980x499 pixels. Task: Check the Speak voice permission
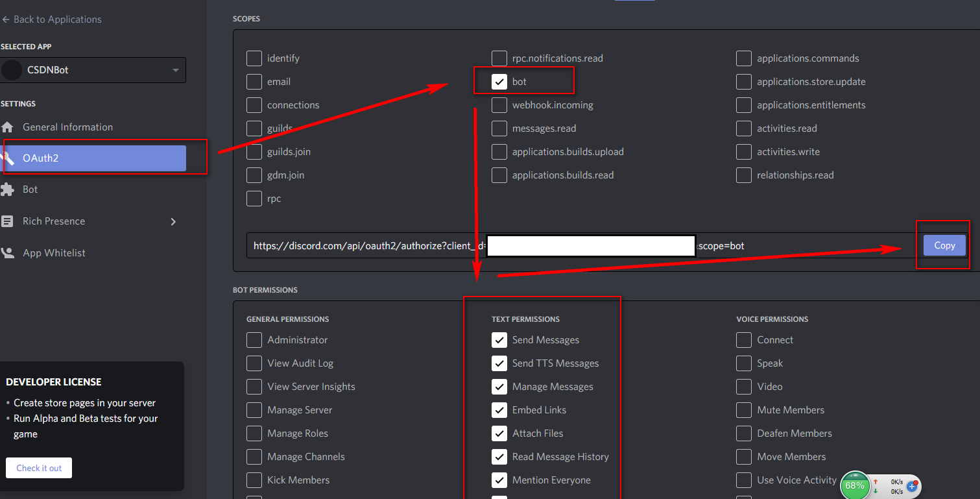click(x=744, y=363)
